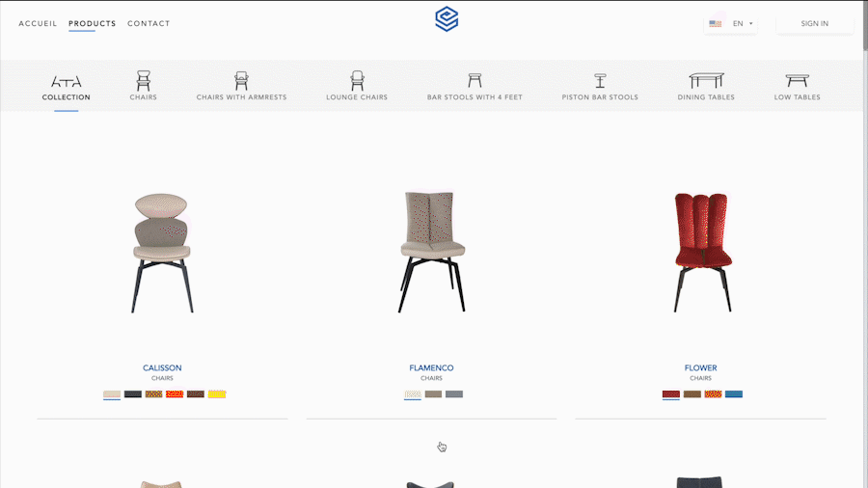The width and height of the screenshot is (868, 488).
Task: Click the red Flower chair thumbnail
Action: (702, 253)
